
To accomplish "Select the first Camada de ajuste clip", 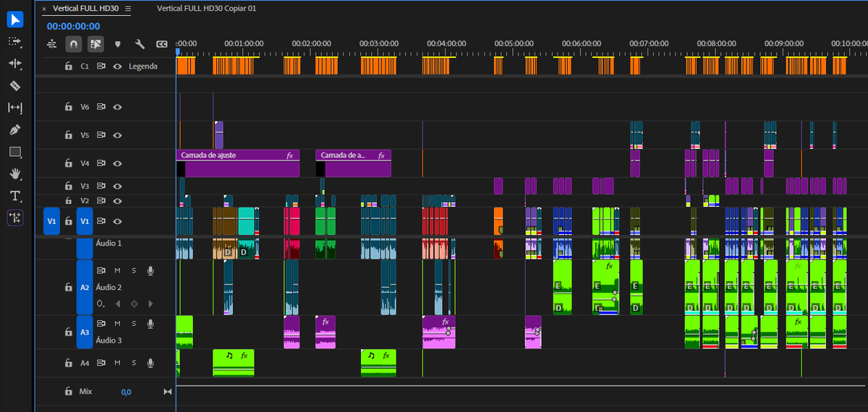I will click(238, 163).
